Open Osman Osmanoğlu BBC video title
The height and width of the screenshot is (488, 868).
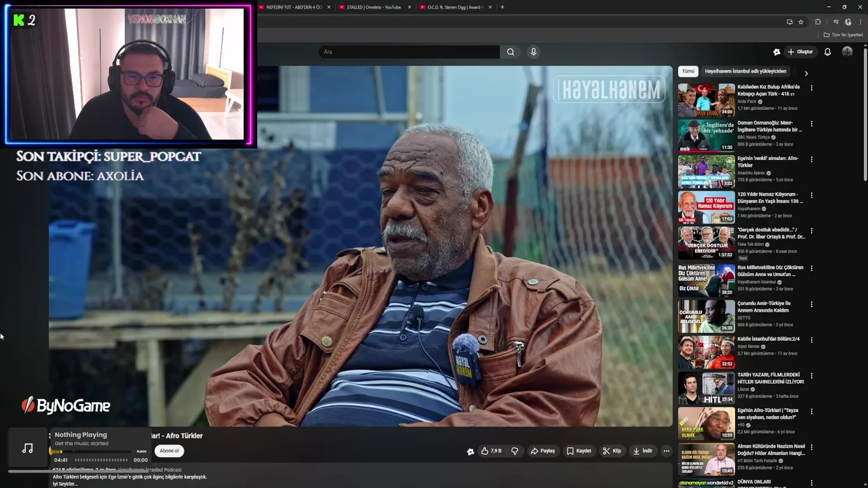click(770, 126)
